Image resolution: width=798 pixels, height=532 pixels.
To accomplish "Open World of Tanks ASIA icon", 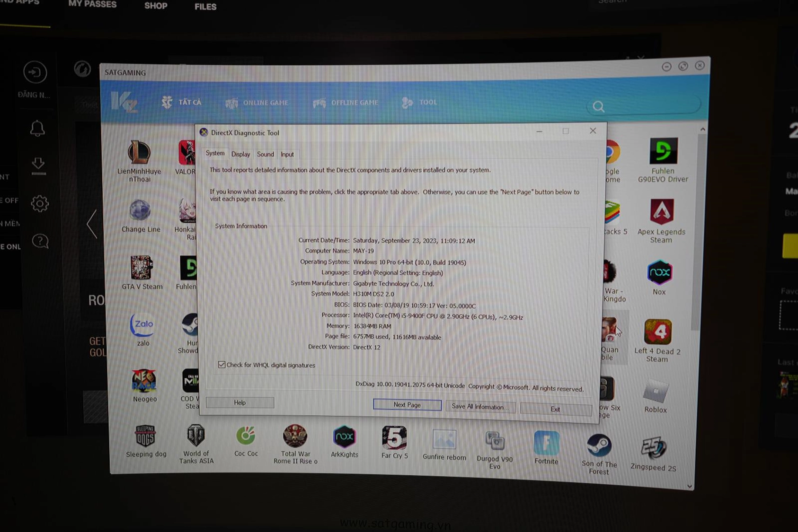I will pos(196,436).
